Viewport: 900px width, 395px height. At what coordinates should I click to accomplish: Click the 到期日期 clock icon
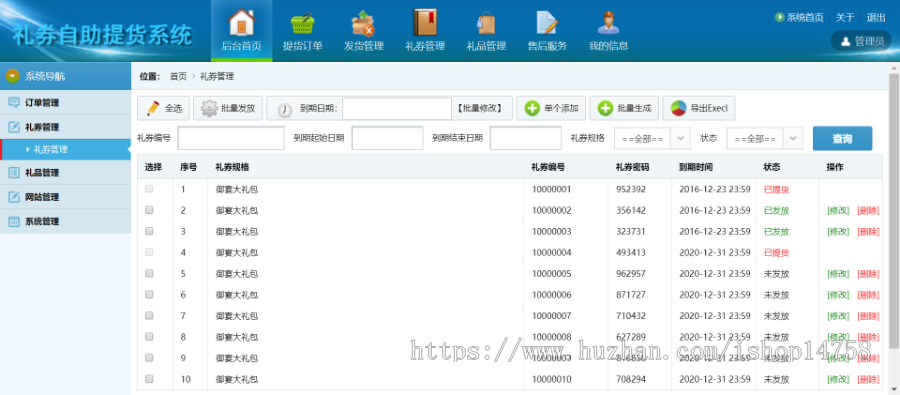(x=285, y=109)
